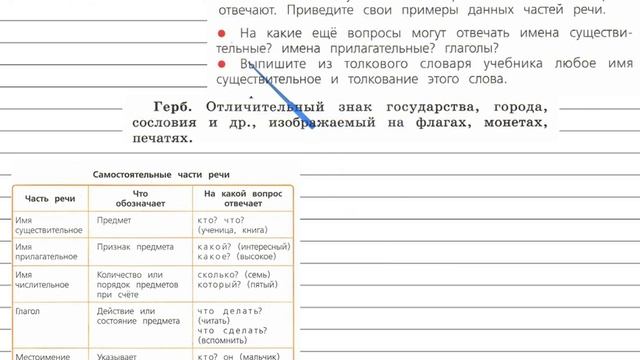Viewport: 640px width, 360px height.
Task: Select the 'Имя существительное' table cell
Action: pos(49,225)
